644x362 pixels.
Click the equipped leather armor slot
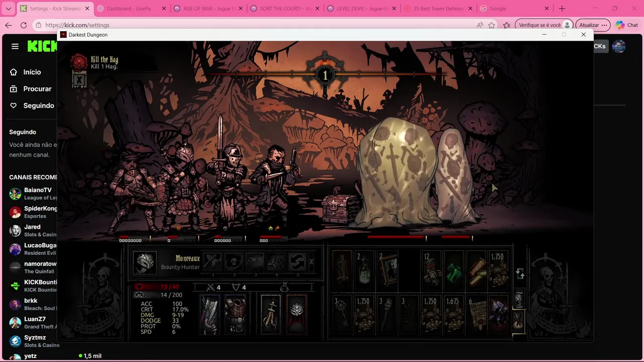point(235,315)
